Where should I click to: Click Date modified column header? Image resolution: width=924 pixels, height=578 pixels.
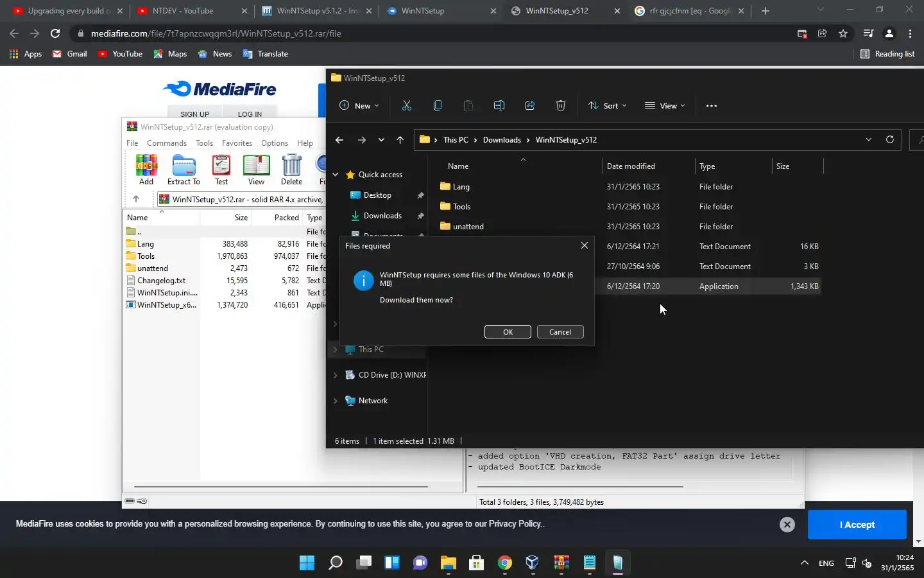tap(631, 166)
